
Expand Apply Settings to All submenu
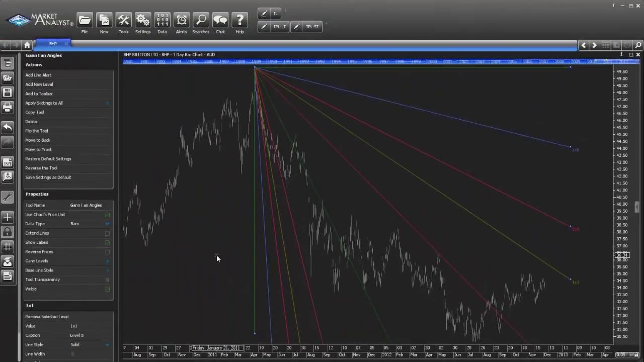[107, 103]
